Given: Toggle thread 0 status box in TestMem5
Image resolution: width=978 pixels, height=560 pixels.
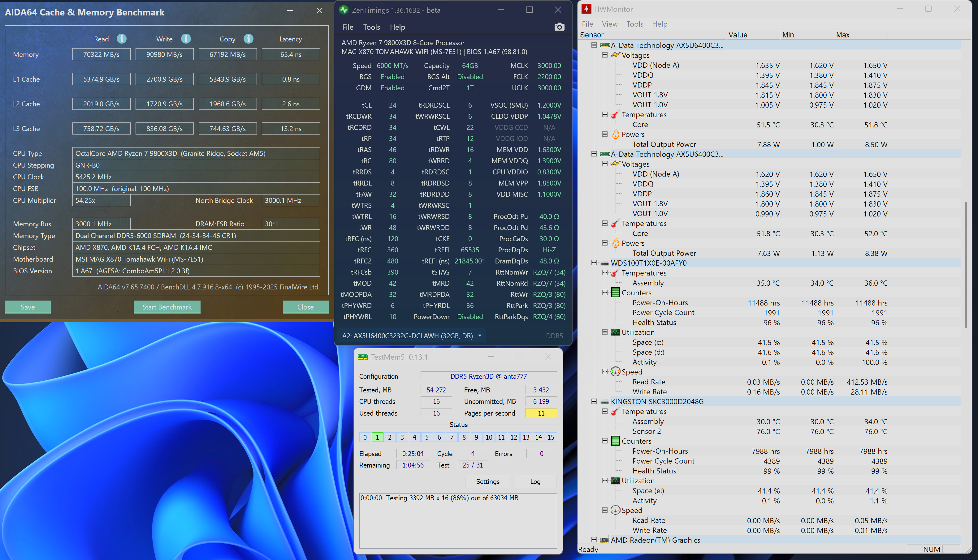Looking at the screenshot, I should [365, 437].
